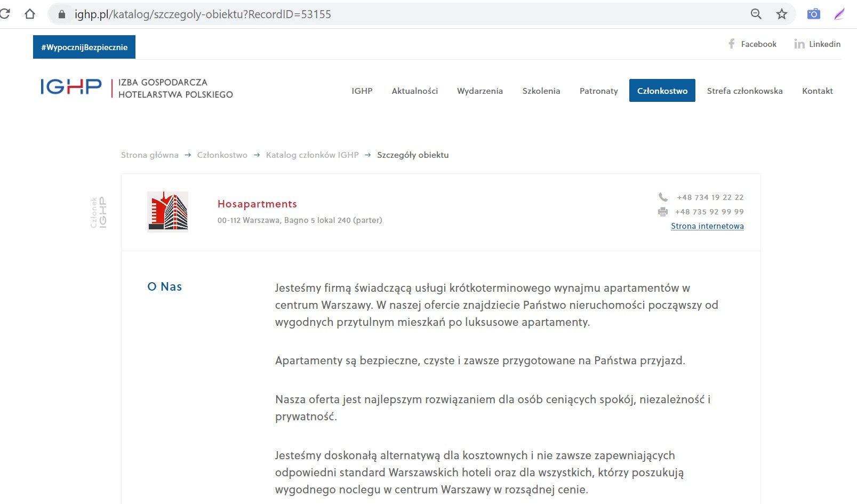Screen dimensions: 857x504
Task: Click the browser reload icon
Action: pyautogui.click(x=4, y=14)
